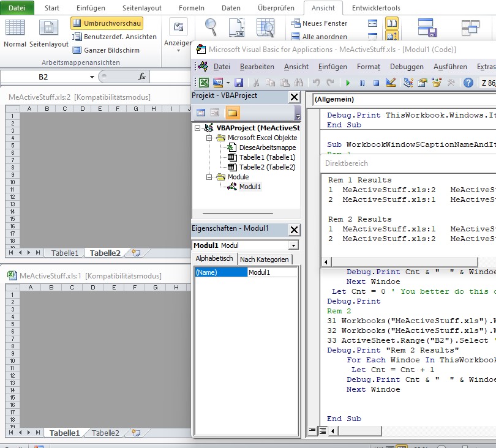Open the Modul1 Modul object dropdown
Image resolution: width=496 pixels, height=448 pixels.
click(x=293, y=245)
